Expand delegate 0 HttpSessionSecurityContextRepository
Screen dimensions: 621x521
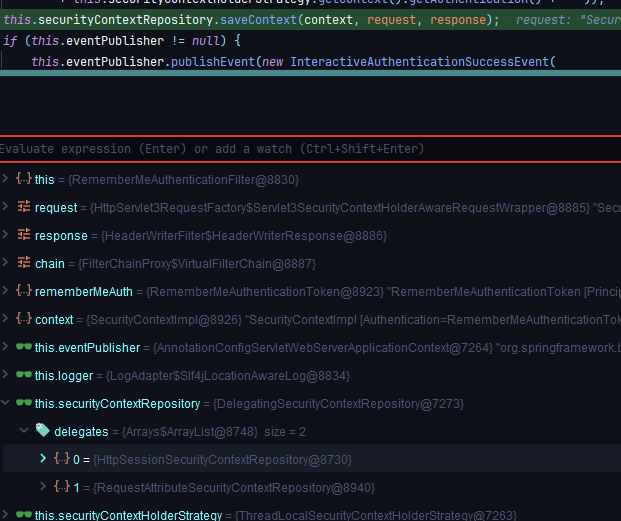click(x=42, y=458)
